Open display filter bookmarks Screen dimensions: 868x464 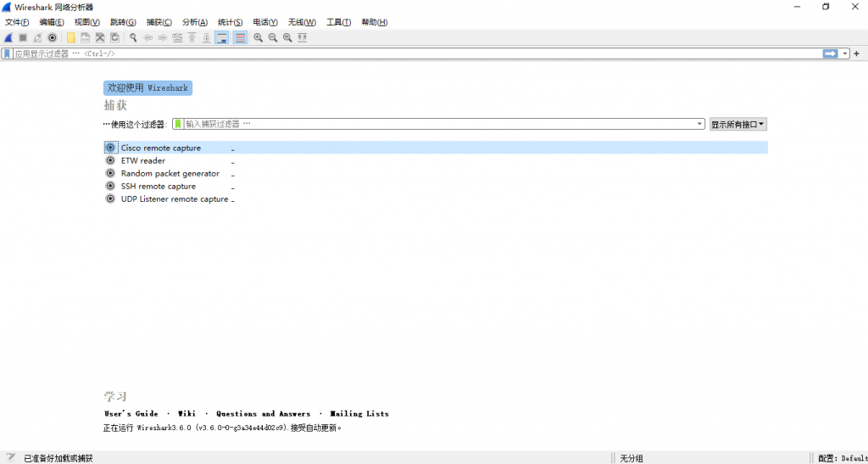[7, 53]
